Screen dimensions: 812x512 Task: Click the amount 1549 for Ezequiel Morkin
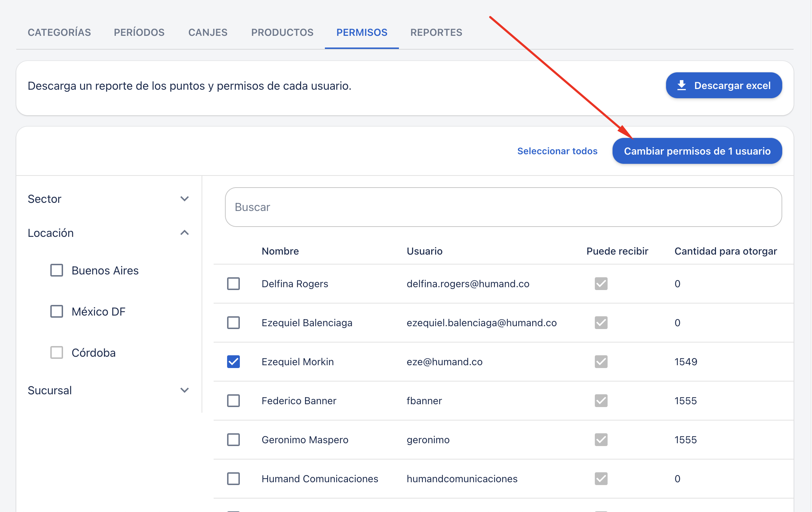(x=686, y=362)
